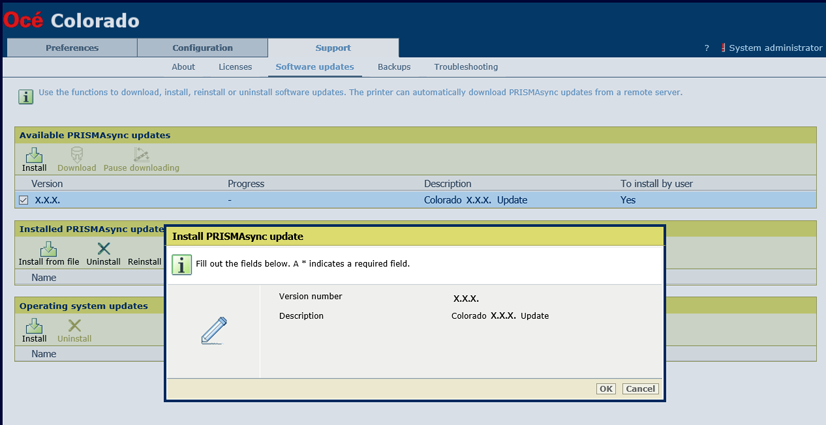The width and height of the screenshot is (826, 425).
Task: Click Name header under Installed PRISMAsync updates
Action: coord(44,278)
